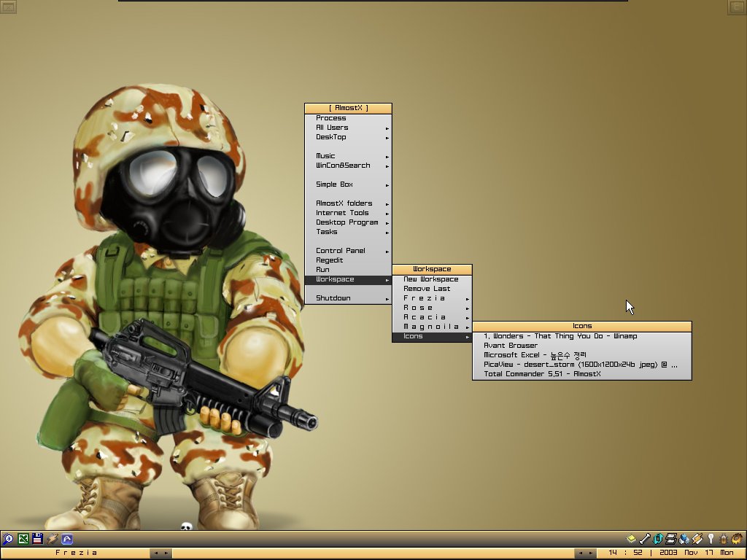Select PicaView desert_storm window entry

click(x=582, y=365)
